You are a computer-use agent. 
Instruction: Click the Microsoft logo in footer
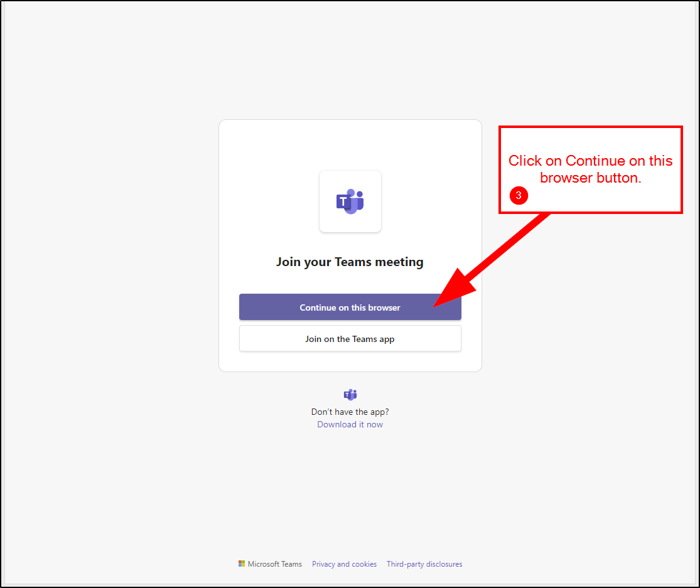tap(242, 564)
